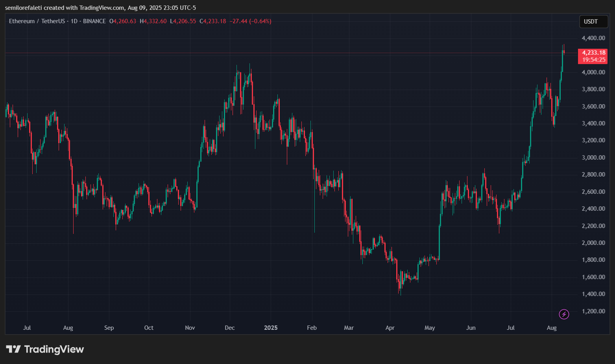Click the 2,400.00 price axis label

(593, 209)
